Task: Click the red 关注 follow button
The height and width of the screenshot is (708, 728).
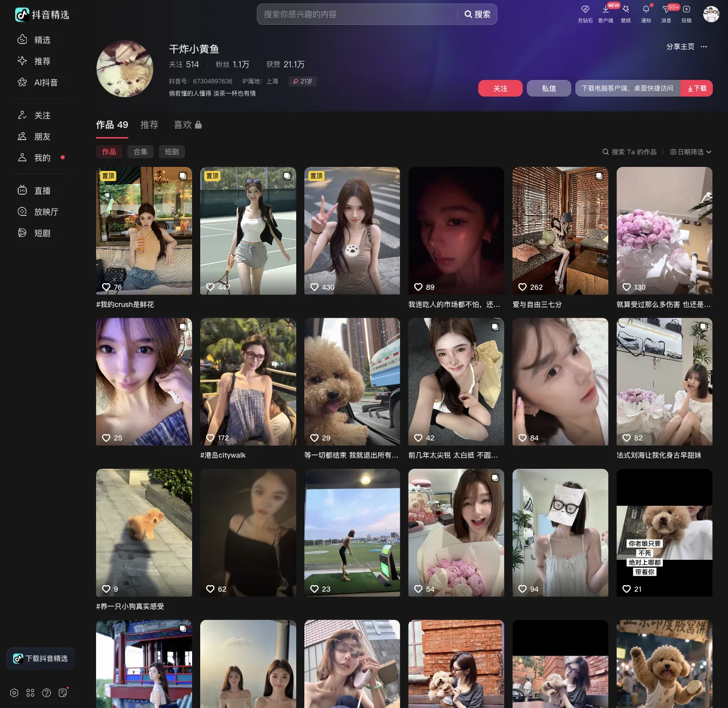Action: [500, 88]
